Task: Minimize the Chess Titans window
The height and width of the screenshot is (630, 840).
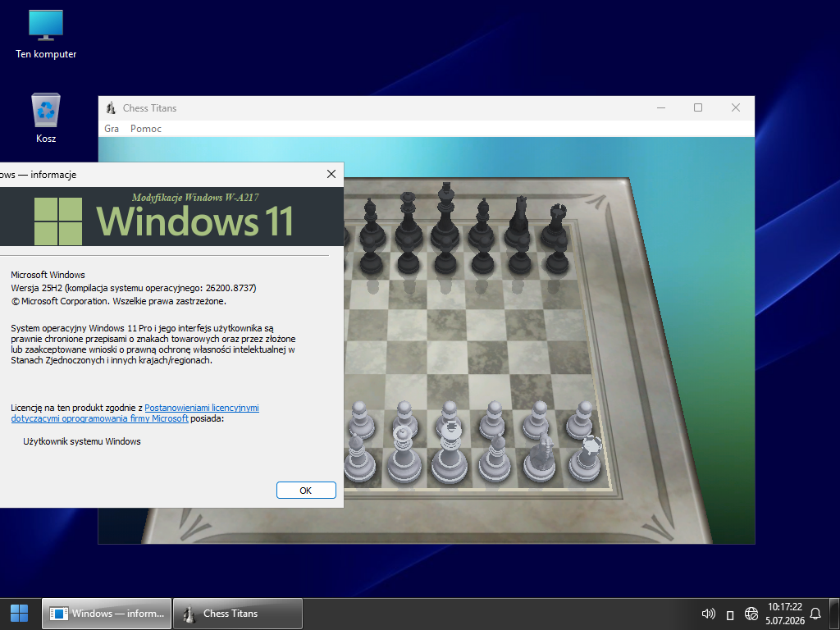Action: [x=661, y=107]
